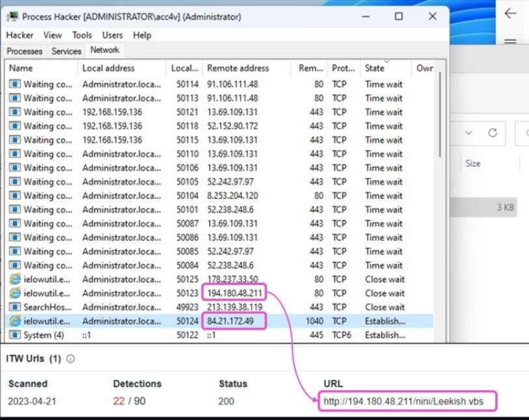Click the SearchHost process icon
This screenshot has height=420, width=529.
[x=14, y=307]
